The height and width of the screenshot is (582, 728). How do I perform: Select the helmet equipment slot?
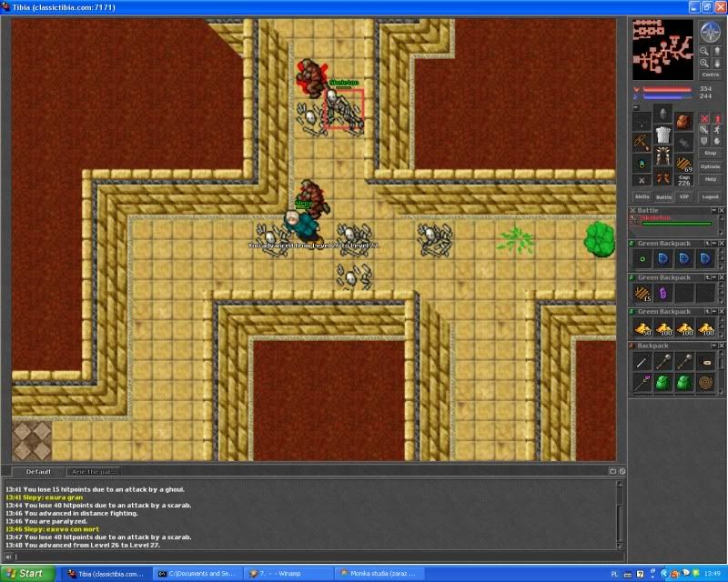[663, 114]
